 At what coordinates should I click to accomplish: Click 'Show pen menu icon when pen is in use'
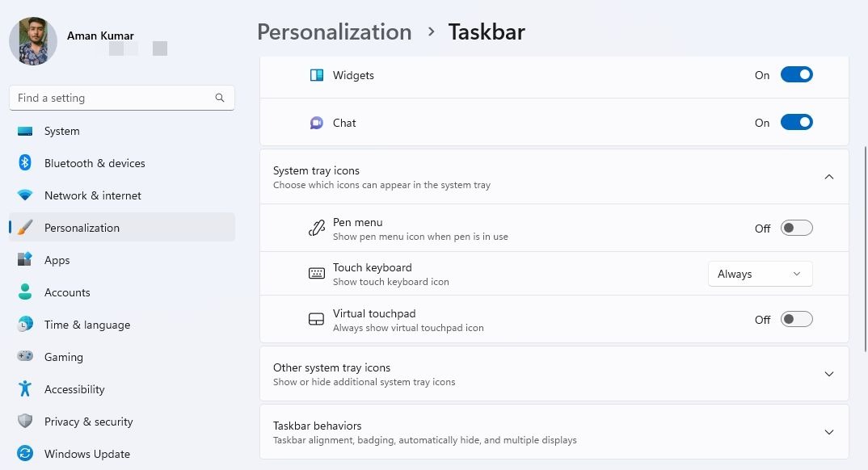420,237
